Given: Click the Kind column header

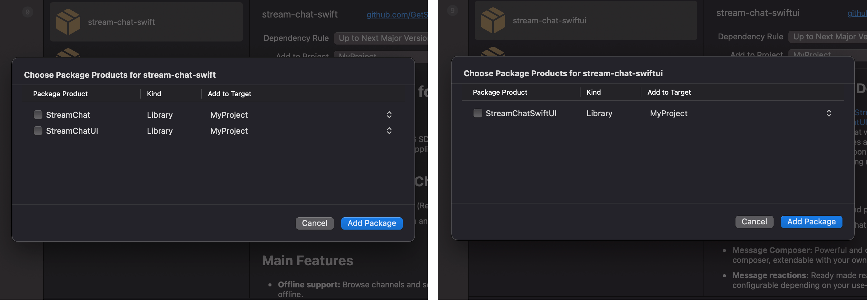Looking at the screenshot, I should click(x=154, y=94).
